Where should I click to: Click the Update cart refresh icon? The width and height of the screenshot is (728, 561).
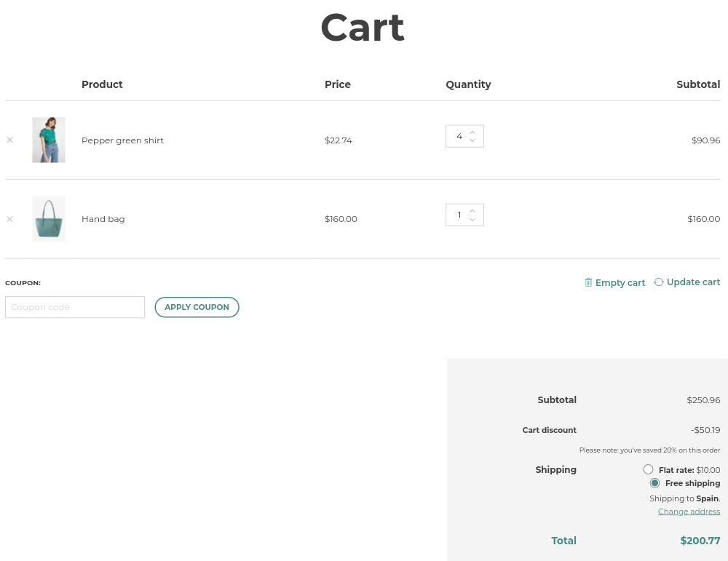pos(659,282)
